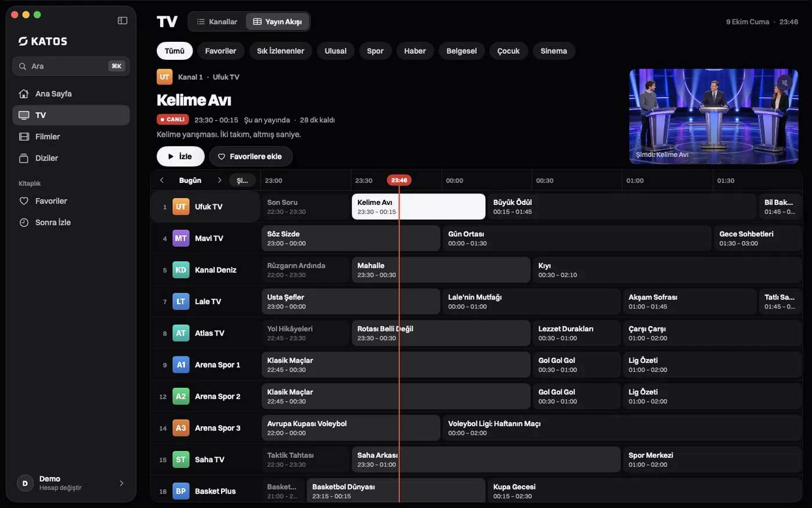Click the Arena Spor 2 logo
Viewport: 812px width, 508px height.
pos(181,397)
